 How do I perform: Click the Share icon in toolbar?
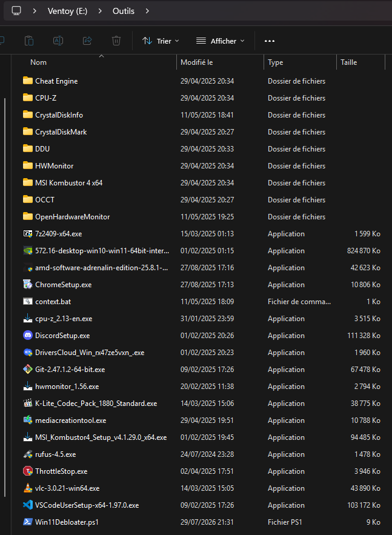pyautogui.click(x=87, y=41)
